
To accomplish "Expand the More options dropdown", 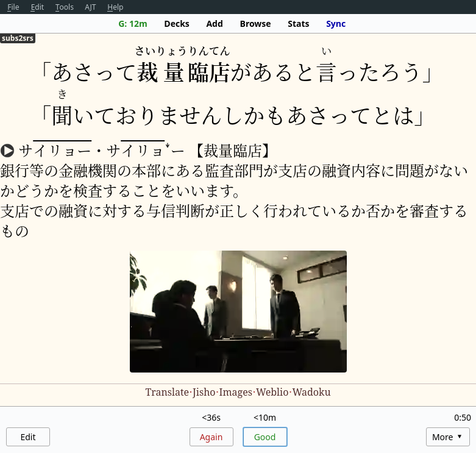I will click(x=447, y=437).
